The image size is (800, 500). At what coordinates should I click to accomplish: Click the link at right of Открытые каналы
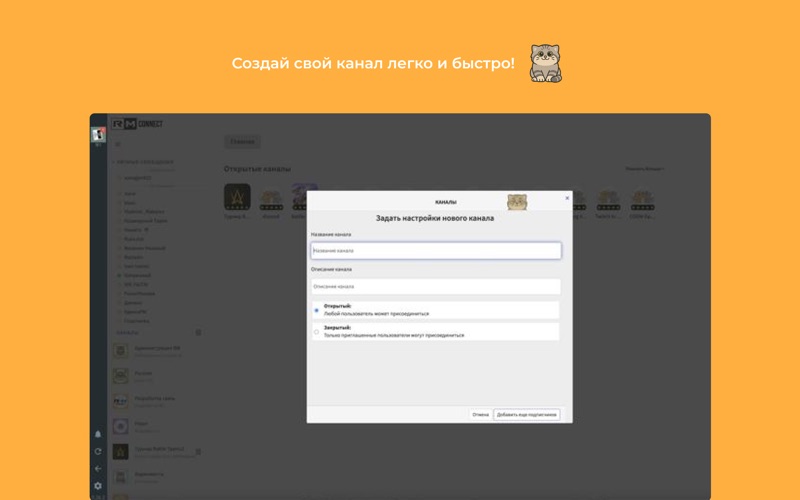pyautogui.click(x=645, y=169)
